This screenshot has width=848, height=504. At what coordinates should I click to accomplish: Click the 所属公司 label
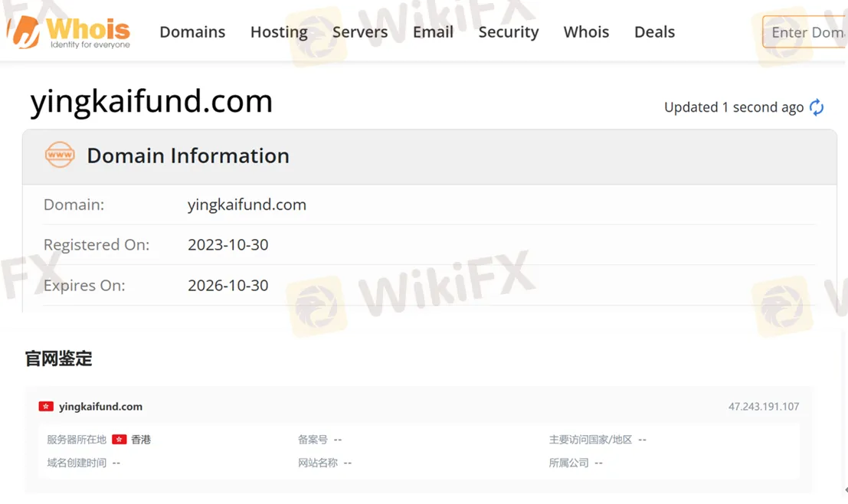coord(569,463)
